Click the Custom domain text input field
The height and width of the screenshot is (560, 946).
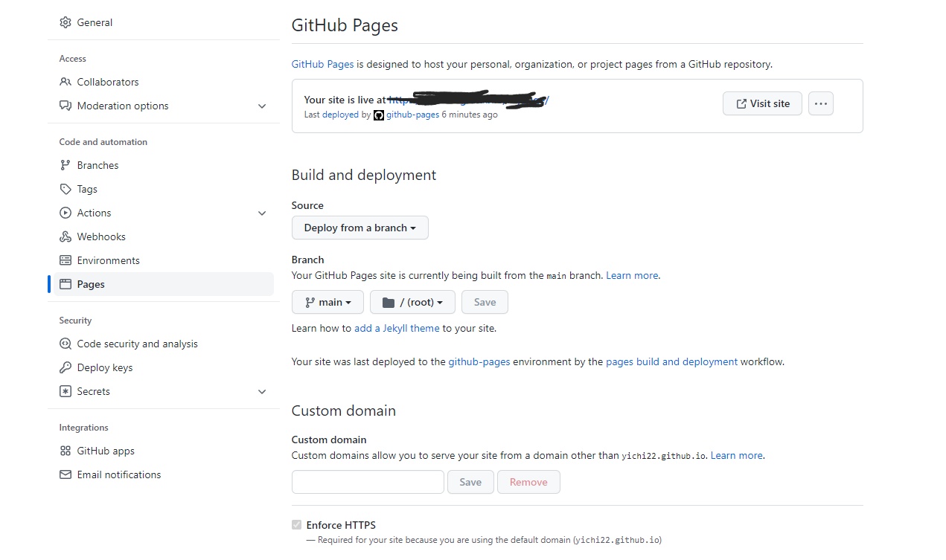(x=368, y=482)
